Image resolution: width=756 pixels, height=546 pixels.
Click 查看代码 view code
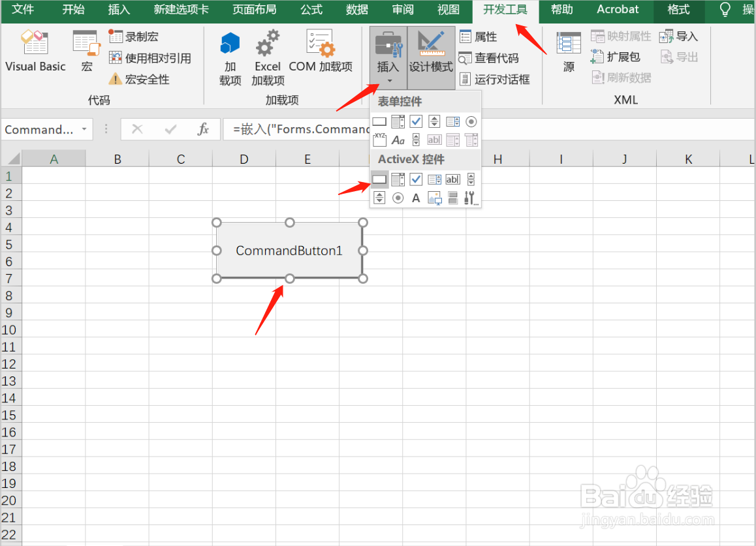click(x=488, y=58)
